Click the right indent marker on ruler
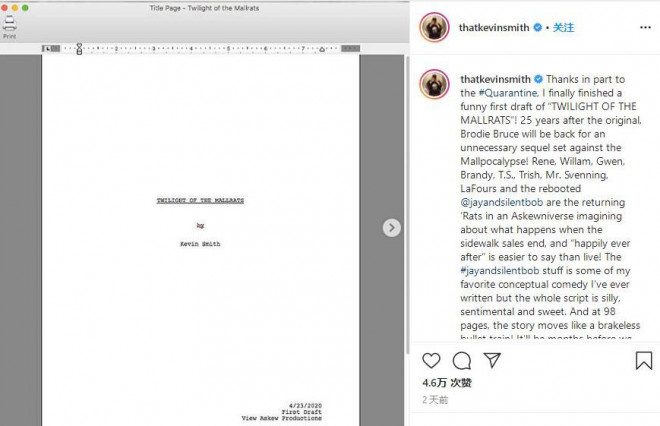This screenshot has height=426, width=660. pyautogui.click(x=322, y=49)
